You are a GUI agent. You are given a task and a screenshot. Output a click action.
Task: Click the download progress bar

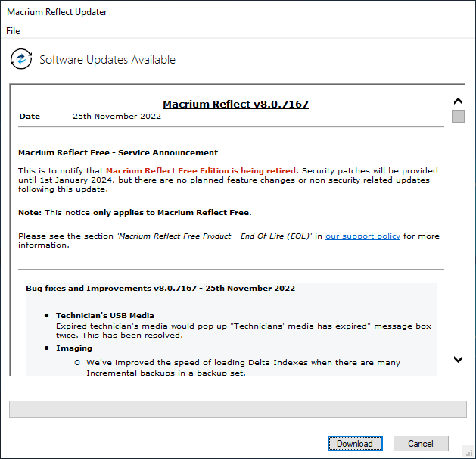point(238,409)
